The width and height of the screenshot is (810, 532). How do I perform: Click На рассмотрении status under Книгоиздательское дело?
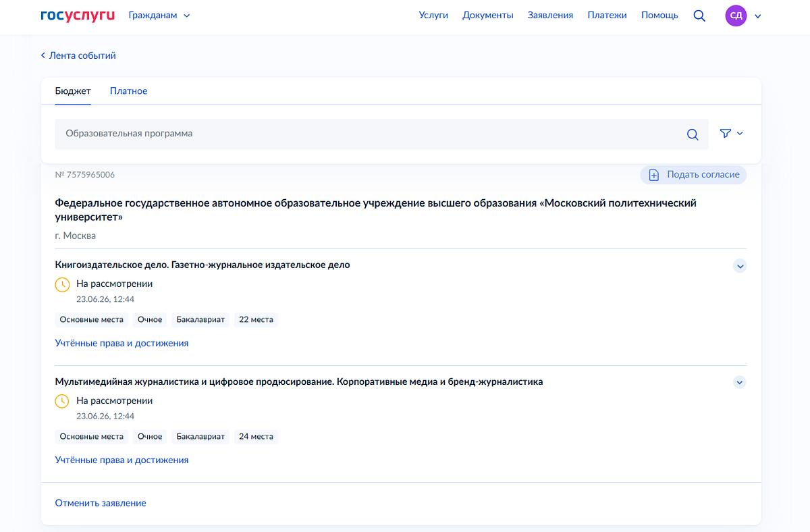click(114, 284)
